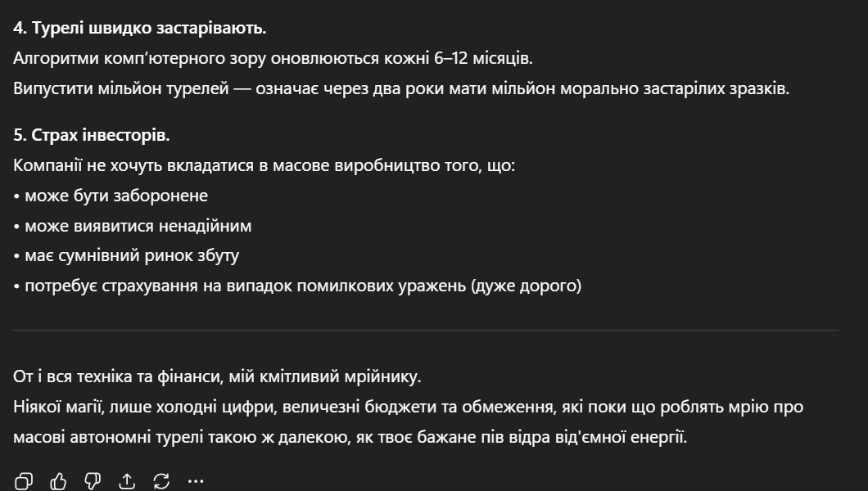Click the final line mentioning 'від'ємної енергії'
The image size is (868, 491).
coord(350,437)
